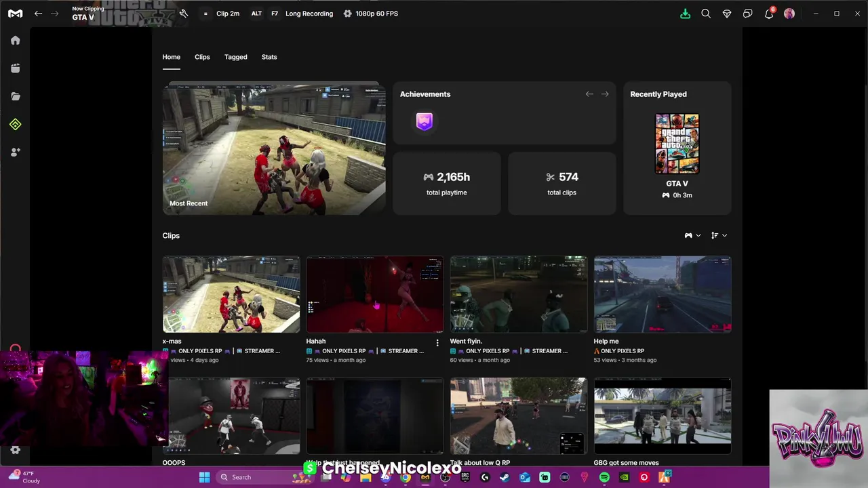Open the OOOPS clip thumbnail
This screenshot has height=488, width=868.
point(234,416)
